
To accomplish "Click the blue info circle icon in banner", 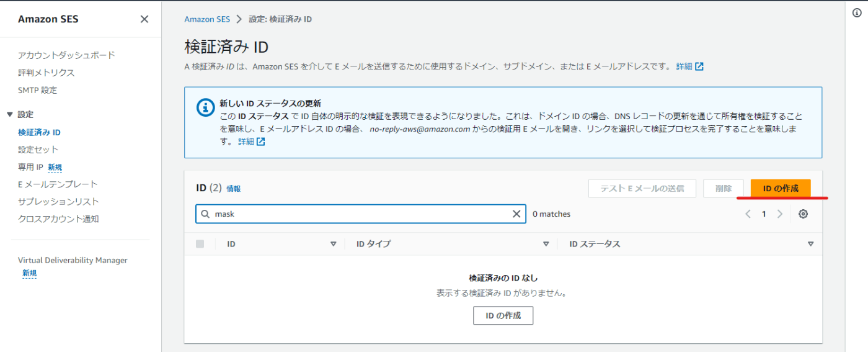I will click(205, 107).
